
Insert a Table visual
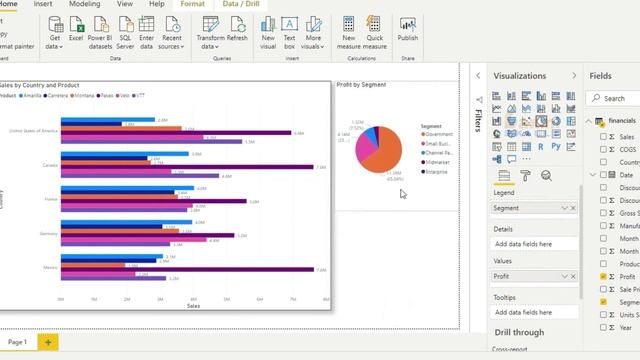(x=511, y=147)
